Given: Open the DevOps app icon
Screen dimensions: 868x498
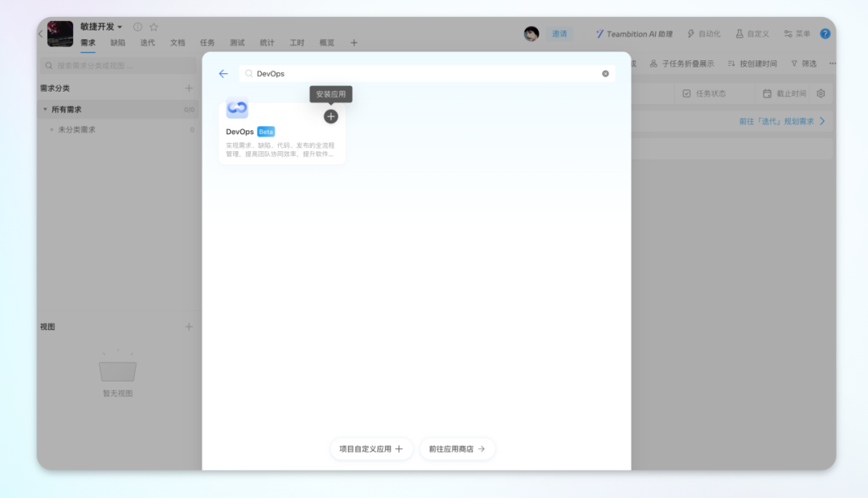Looking at the screenshot, I should [237, 108].
